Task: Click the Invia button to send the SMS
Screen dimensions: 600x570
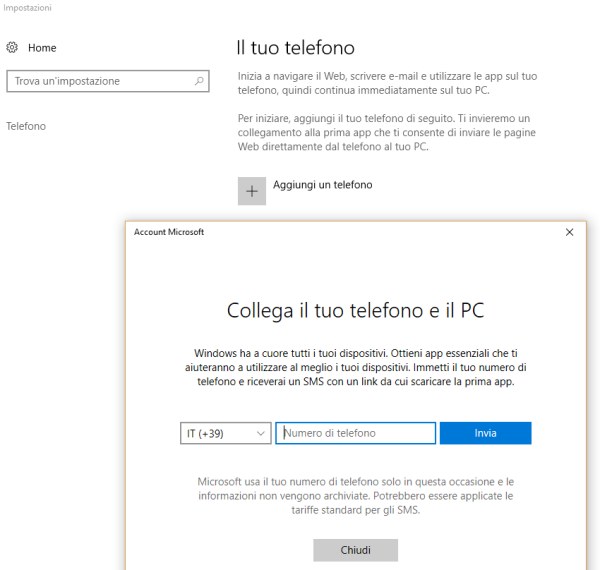Action: coord(486,433)
